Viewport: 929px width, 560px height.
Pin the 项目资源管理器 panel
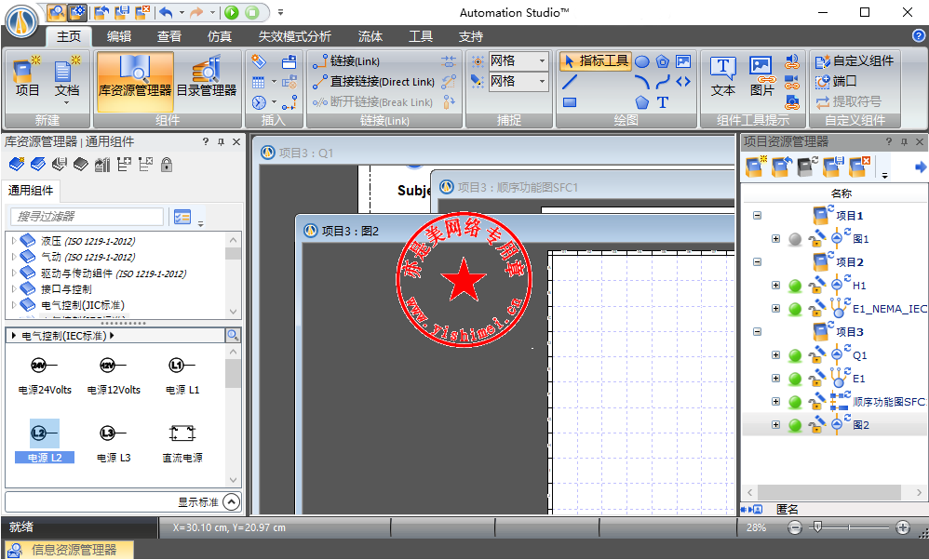[x=904, y=142]
